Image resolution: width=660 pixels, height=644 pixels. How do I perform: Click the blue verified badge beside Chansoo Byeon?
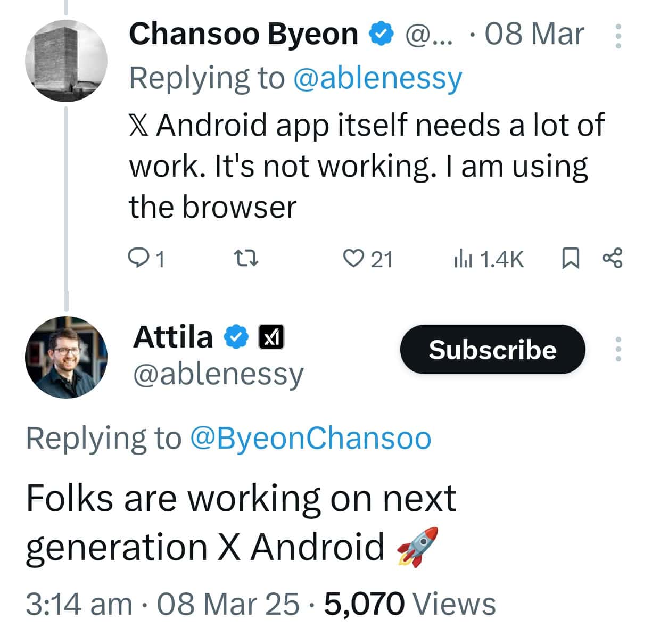click(380, 33)
